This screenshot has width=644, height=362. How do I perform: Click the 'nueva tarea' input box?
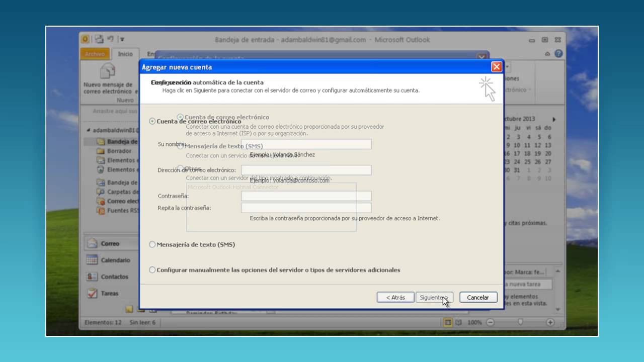point(528,284)
